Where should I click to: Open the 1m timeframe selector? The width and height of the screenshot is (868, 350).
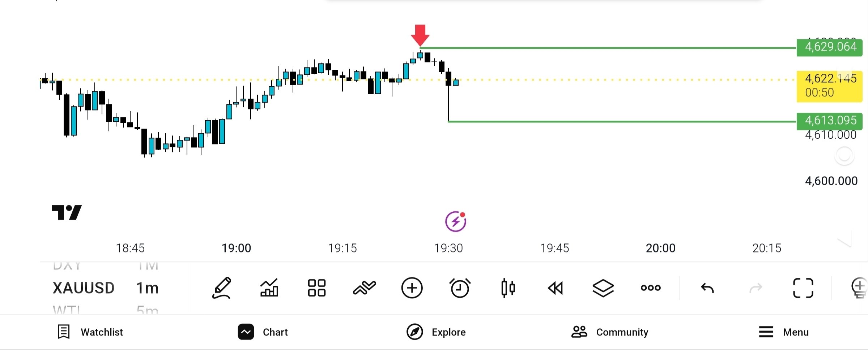147,288
